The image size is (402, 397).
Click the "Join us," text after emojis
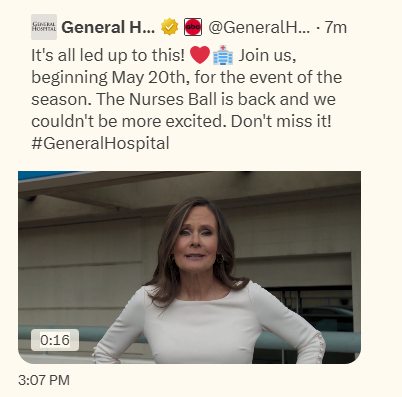point(267,56)
